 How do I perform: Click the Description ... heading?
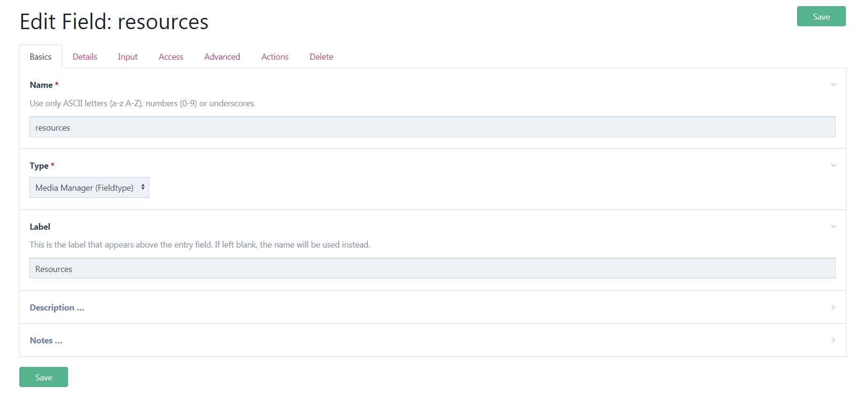click(57, 308)
